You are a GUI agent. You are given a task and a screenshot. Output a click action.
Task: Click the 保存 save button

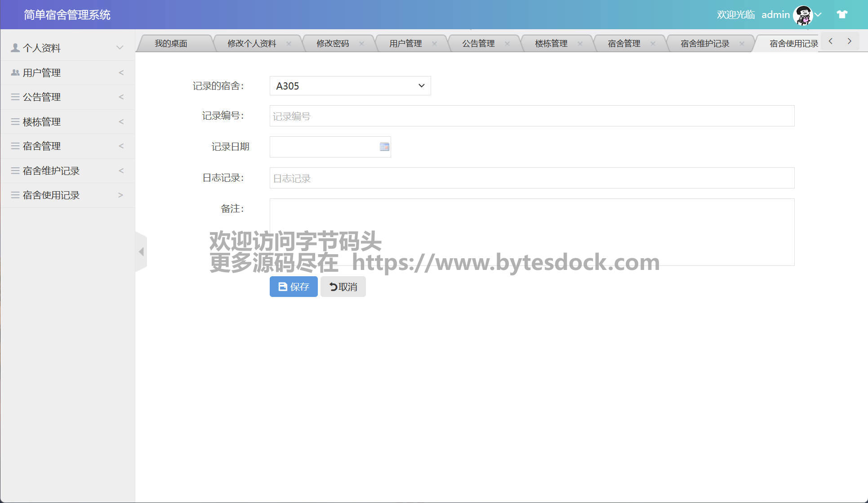(294, 287)
